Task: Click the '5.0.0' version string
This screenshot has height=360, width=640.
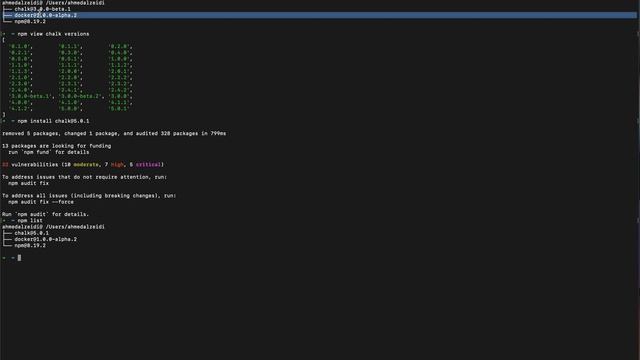Action: (70, 109)
